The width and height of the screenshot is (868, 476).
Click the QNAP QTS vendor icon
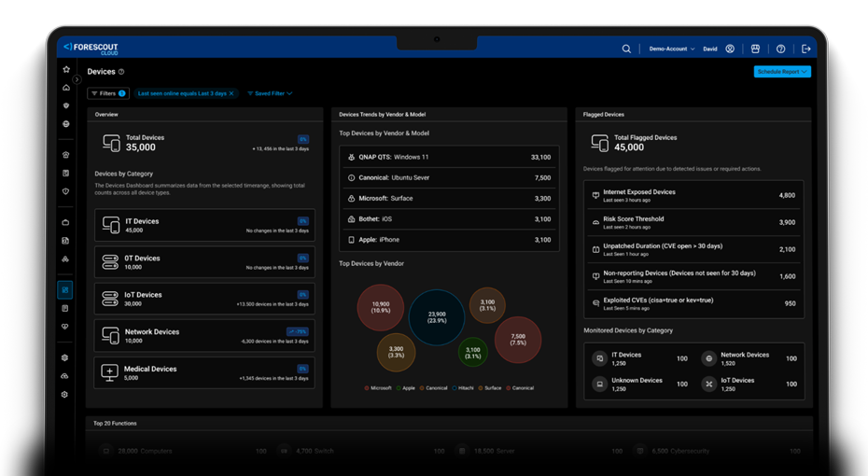tap(351, 157)
